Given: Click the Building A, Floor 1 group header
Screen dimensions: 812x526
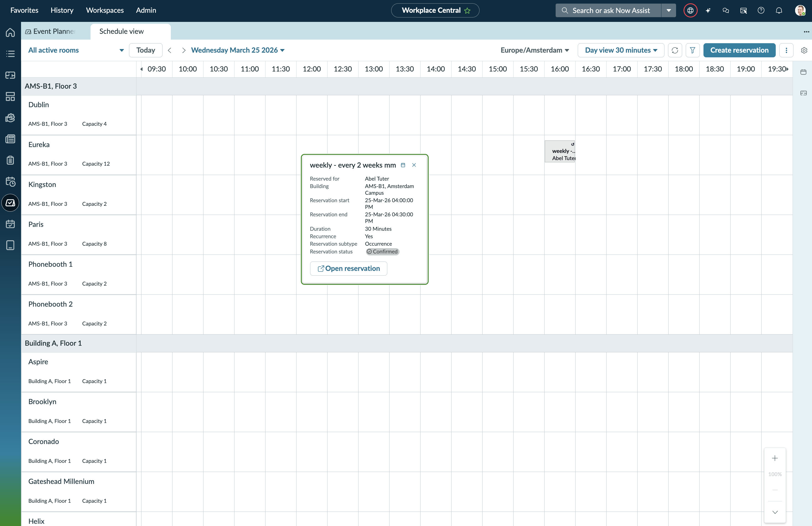Looking at the screenshot, I should pyautogui.click(x=78, y=343).
